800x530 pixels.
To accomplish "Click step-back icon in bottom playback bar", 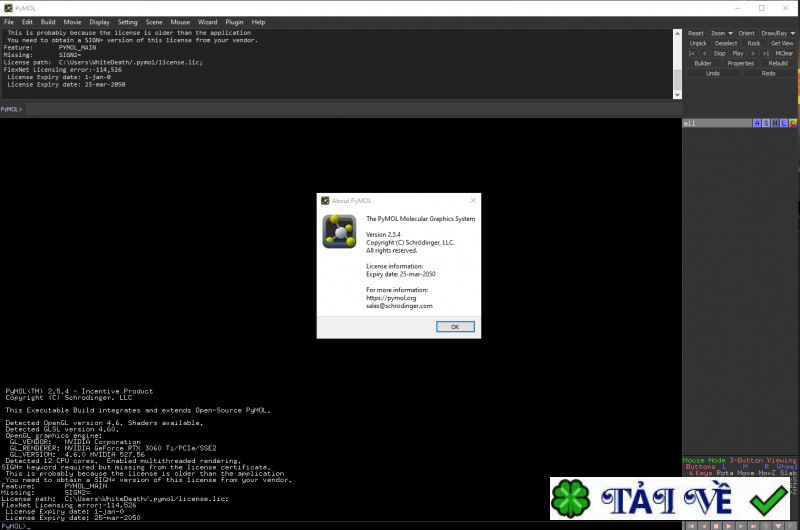I will [704, 526].
